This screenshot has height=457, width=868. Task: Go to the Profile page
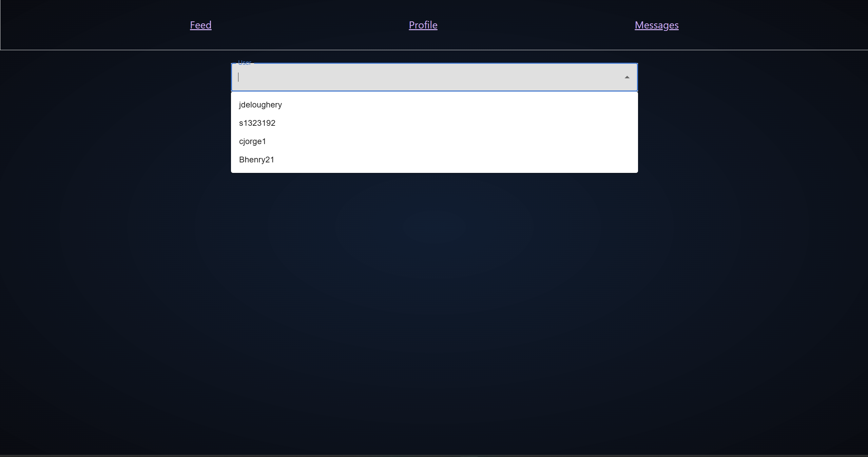(x=423, y=25)
